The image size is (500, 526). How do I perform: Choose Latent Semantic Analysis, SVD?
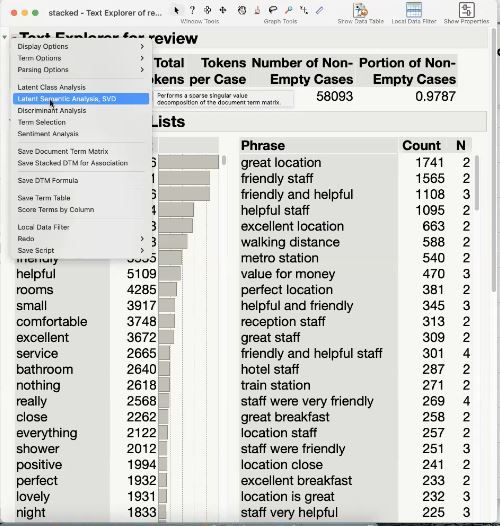click(81, 99)
